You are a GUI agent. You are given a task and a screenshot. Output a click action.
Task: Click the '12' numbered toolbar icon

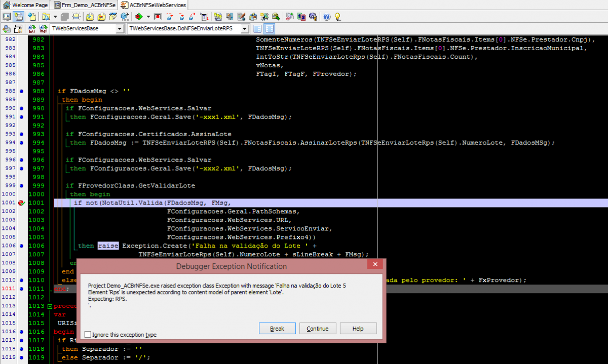301,17
